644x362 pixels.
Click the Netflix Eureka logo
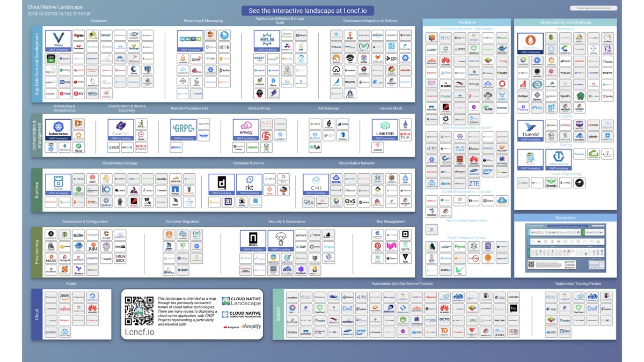[x=141, y=147]
